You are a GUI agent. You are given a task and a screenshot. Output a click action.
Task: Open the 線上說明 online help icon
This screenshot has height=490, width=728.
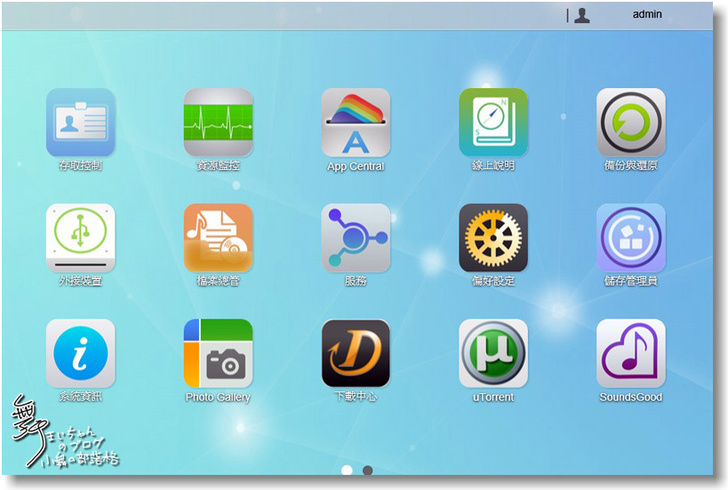point(494,122)
